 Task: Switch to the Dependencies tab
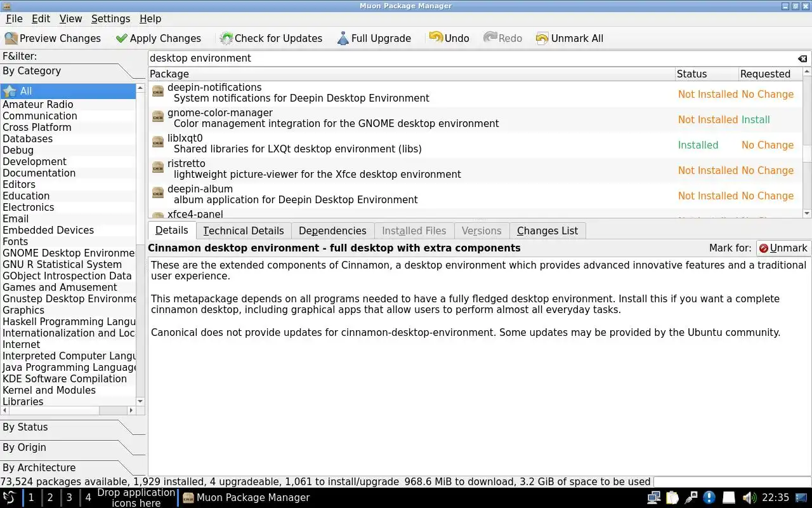click(x=332, y=231)
